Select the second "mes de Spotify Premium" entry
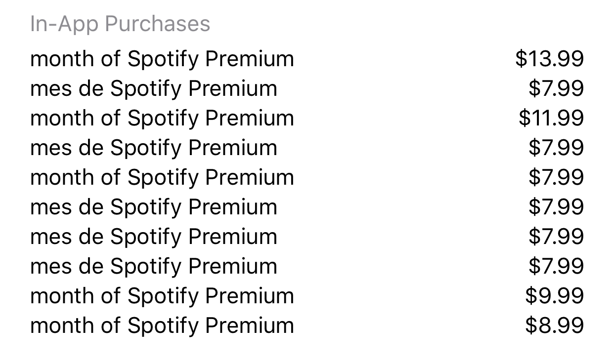The height and width of the screenshot is (364, 614). pyautogui.click(x=154, y=148)
